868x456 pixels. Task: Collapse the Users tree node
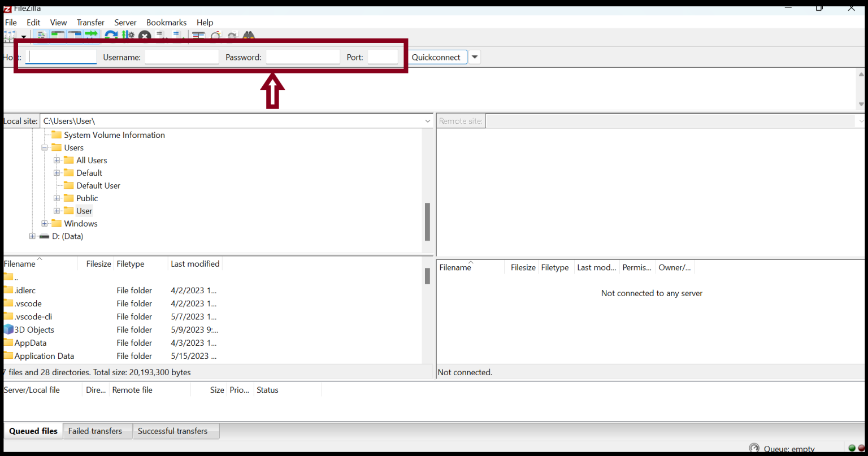point(44,147)
